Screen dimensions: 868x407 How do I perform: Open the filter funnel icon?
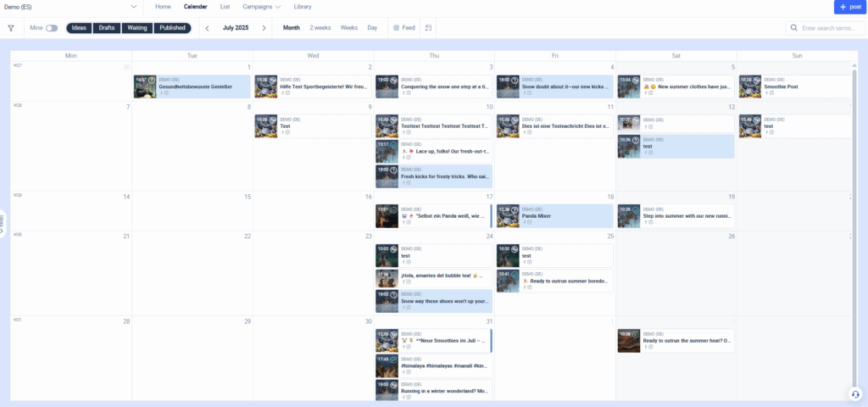(x=10, y=28)
